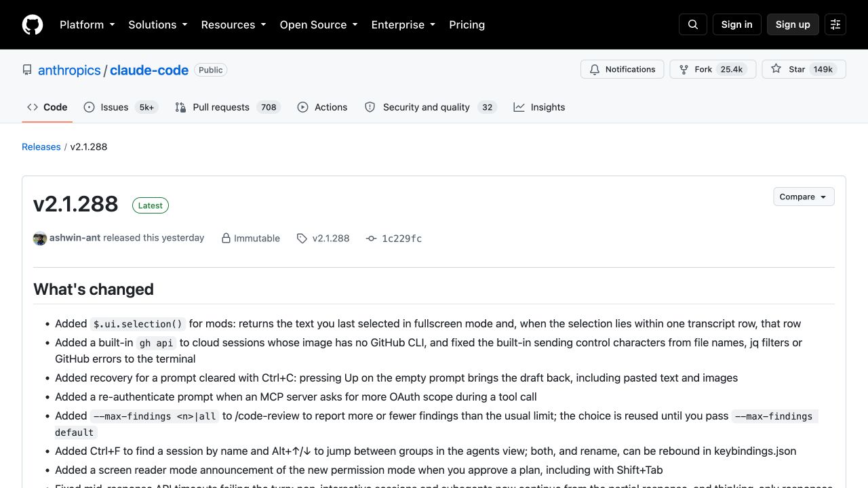
Task: Open the Security and quality tab
Action: click(x=431, y=107)
